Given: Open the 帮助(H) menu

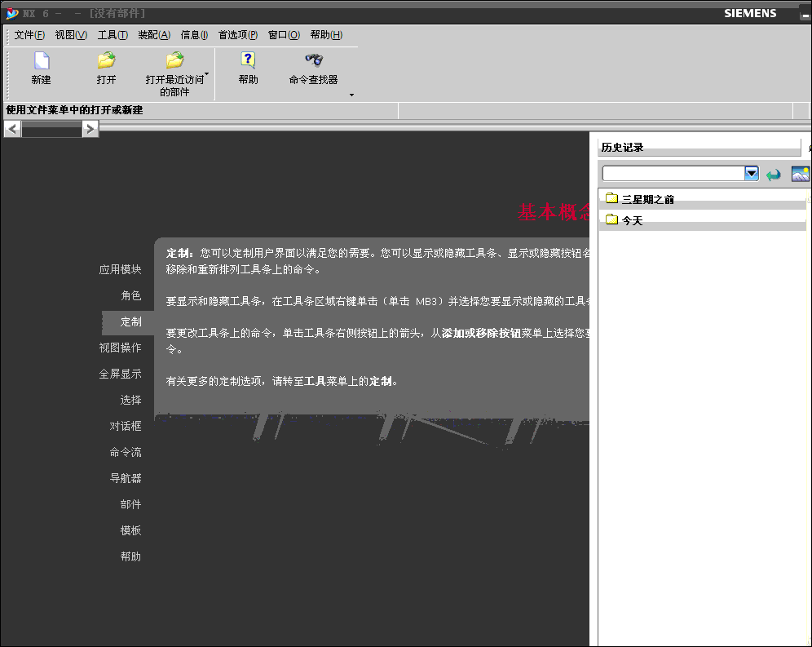Looking at the screenshot, I should coord(326,35).
